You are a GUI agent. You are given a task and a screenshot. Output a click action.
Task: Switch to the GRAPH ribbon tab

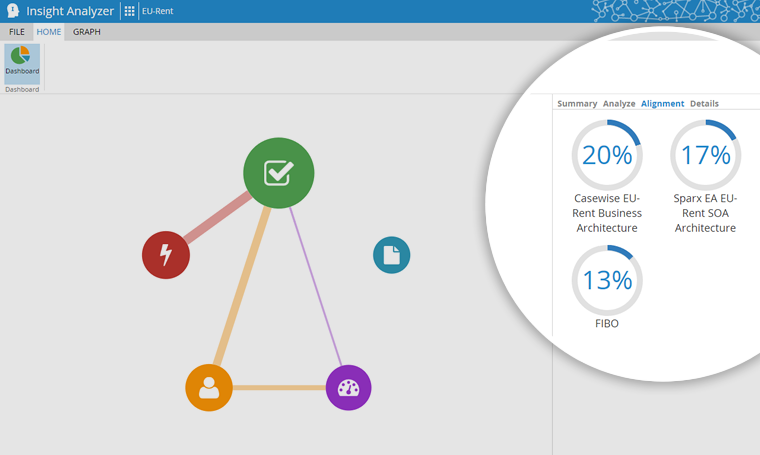tap(87, 31)
